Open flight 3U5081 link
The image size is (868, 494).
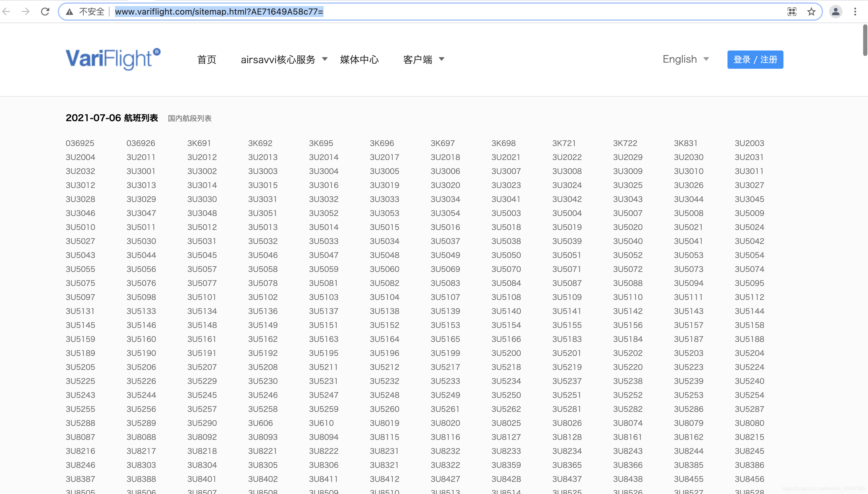[323, 283]
